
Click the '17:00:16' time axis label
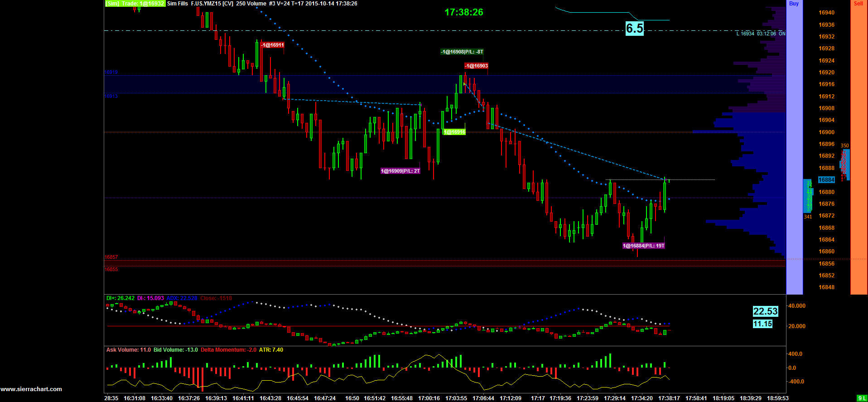[x=429, y=398]
